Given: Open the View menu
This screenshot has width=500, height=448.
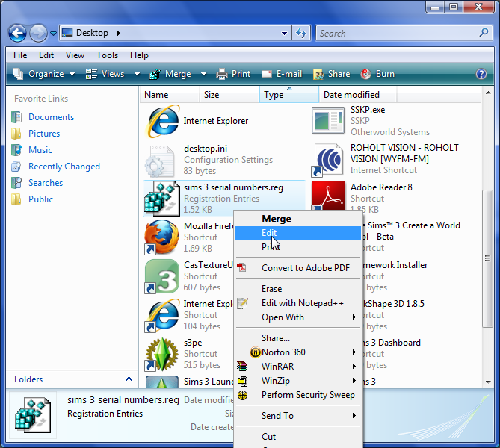Looking at the screenshot, I should (75, 55).
